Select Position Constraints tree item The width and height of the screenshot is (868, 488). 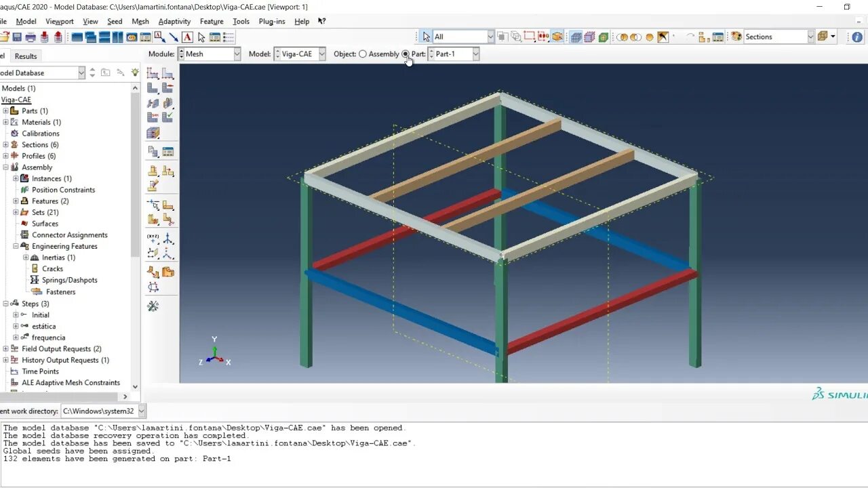coord(63,190)
